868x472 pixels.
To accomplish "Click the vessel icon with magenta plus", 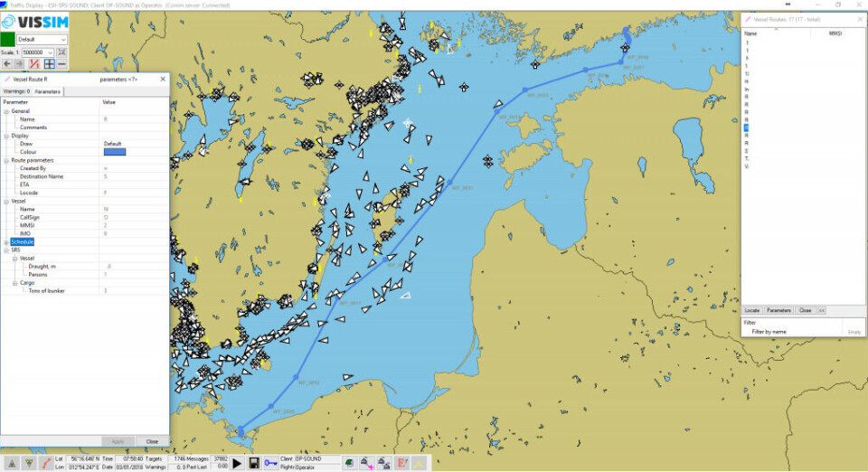I will 367,463.
